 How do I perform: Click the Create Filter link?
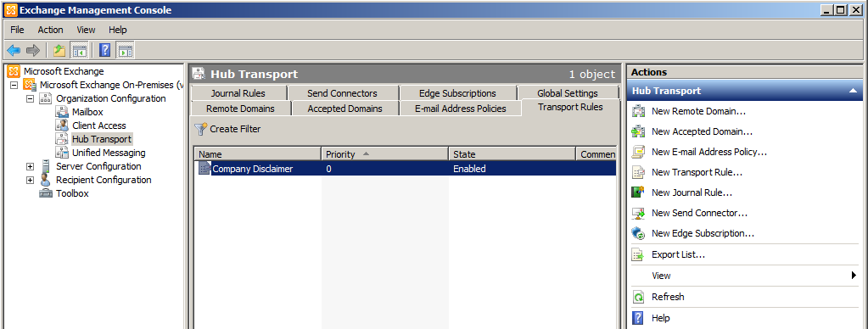pos(235,130)
